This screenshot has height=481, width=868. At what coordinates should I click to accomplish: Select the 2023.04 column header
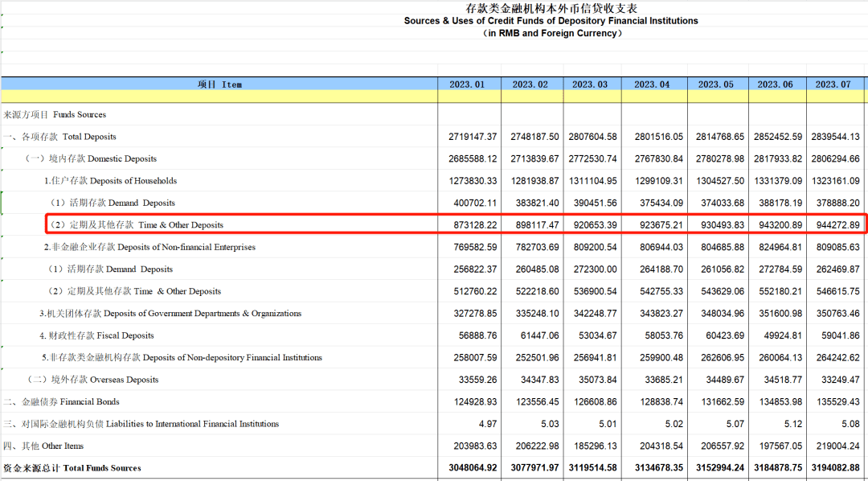652,84
